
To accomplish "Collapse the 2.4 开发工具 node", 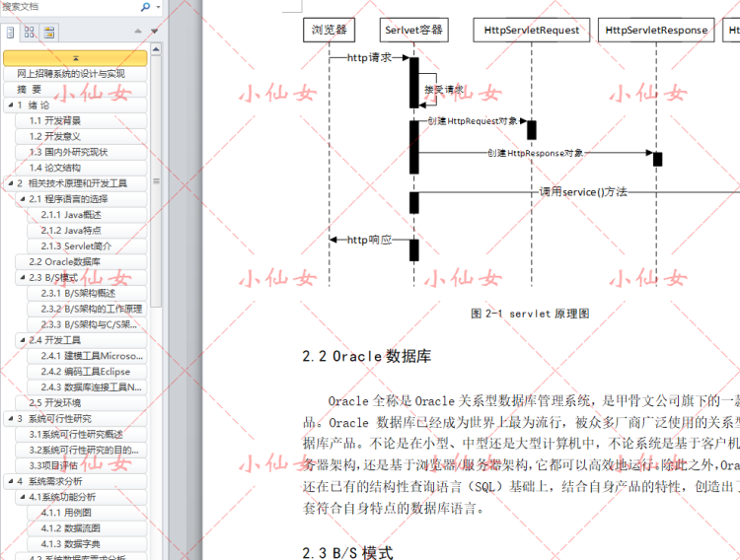I will coord(22,340).
